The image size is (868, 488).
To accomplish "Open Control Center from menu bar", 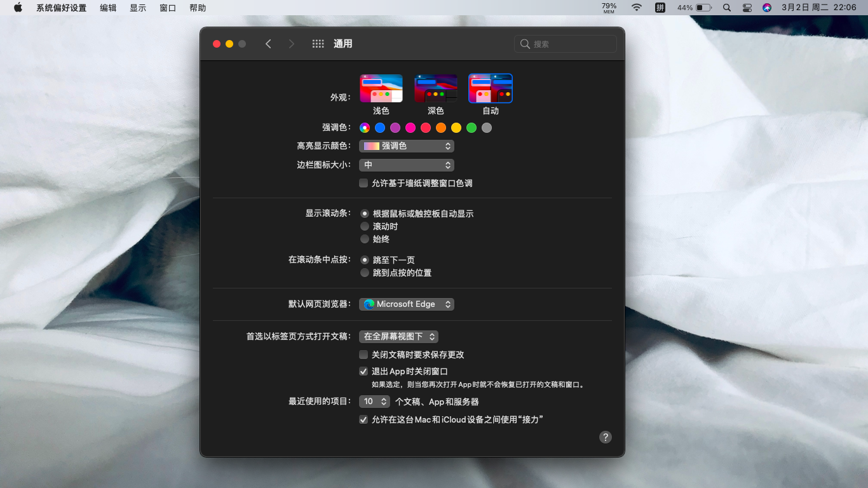I will (x=747, y=8).
